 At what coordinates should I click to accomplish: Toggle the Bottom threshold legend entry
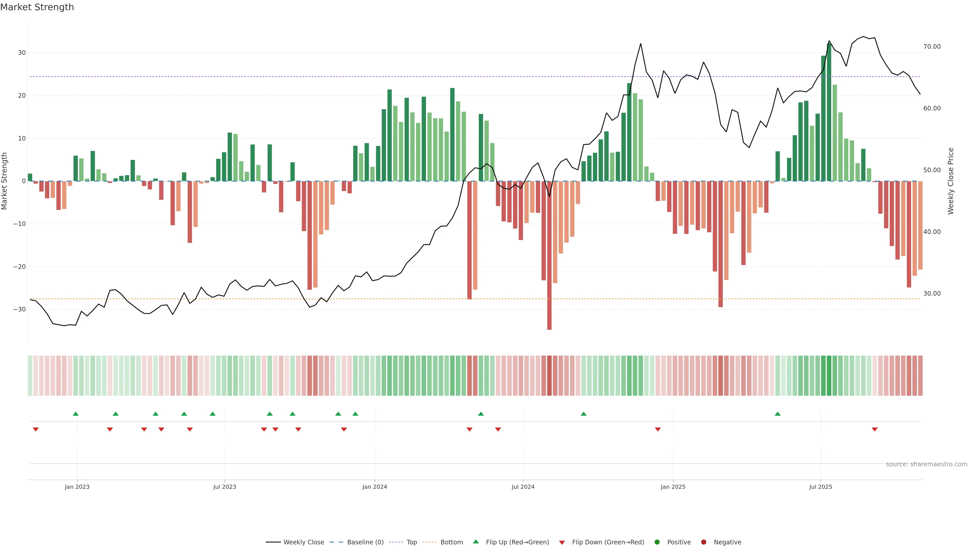(x=451, y=542)
